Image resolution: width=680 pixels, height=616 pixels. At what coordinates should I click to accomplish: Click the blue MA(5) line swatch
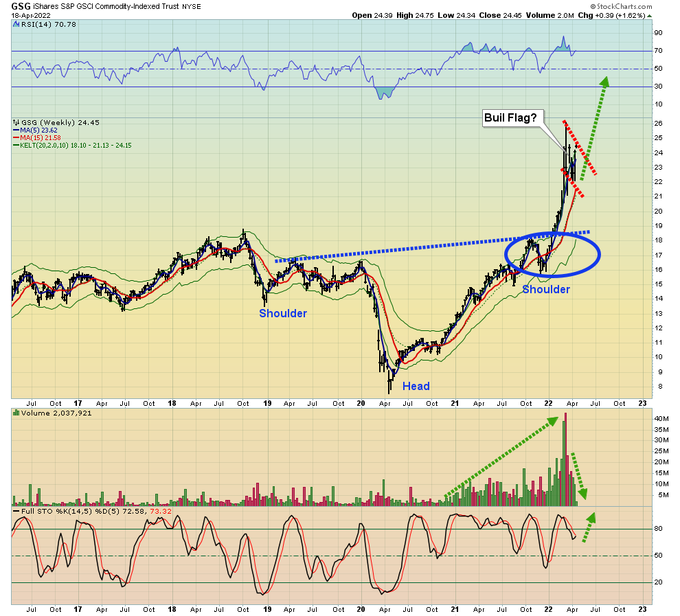[16, 130]
